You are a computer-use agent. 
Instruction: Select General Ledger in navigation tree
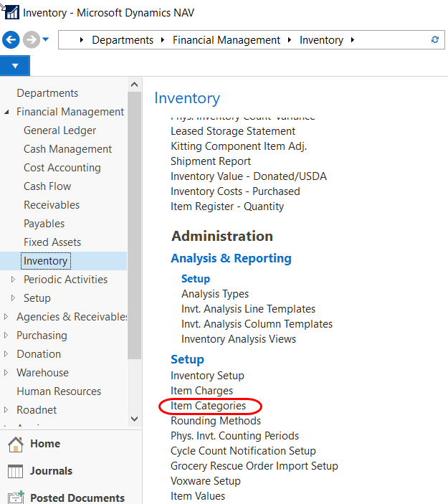coord(59,130)
